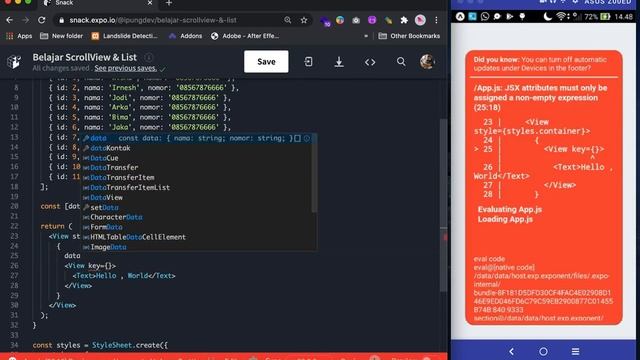Click the Belajar ScrollView & List title
This screenshot has width=640, height=360.
coord(84,57)
